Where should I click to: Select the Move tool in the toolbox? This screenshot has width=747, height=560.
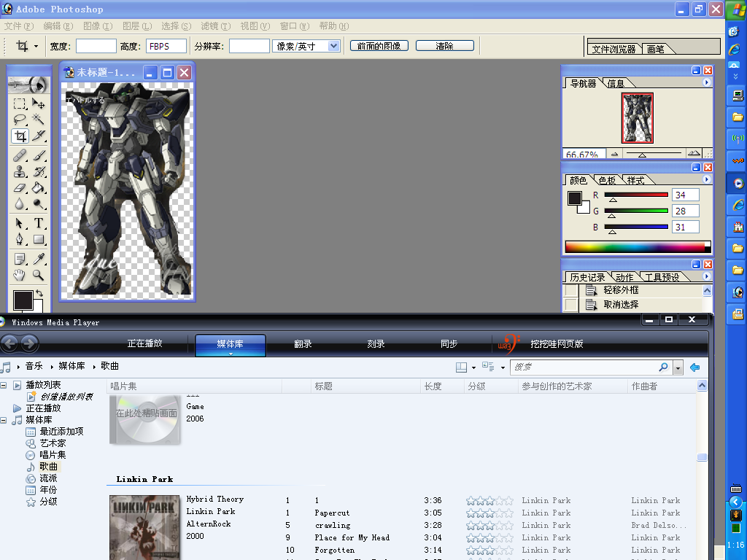(39, 104)
